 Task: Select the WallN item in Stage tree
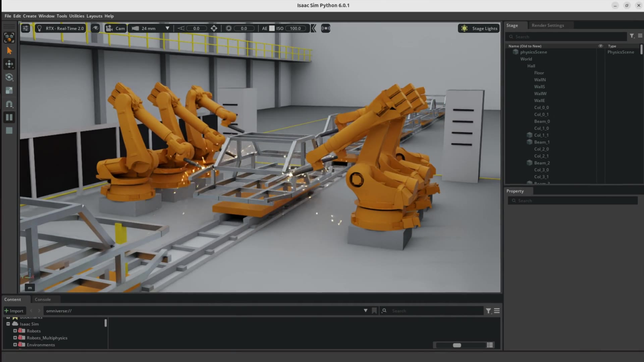coord(540,80)
